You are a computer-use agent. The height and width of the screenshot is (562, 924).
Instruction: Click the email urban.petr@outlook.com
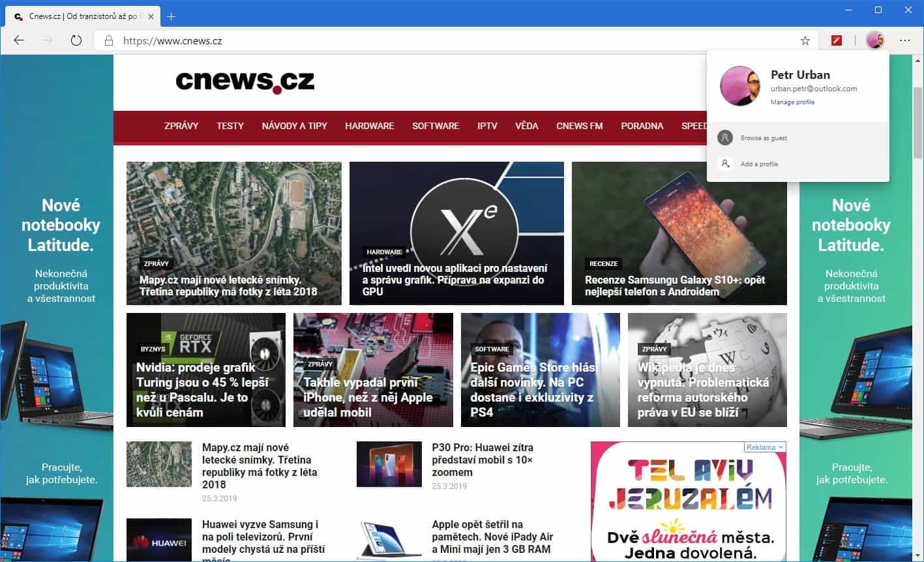814,89
